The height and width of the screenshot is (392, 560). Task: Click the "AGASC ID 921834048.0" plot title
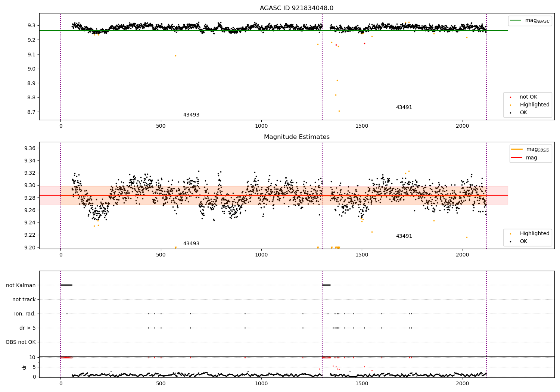pyautogui.click(x=296, y=8)
